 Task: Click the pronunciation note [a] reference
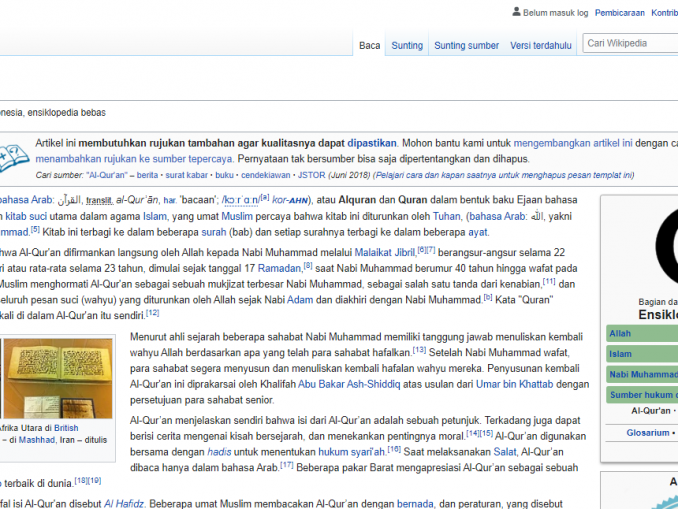pyautogui.click(x=265, y=197)
